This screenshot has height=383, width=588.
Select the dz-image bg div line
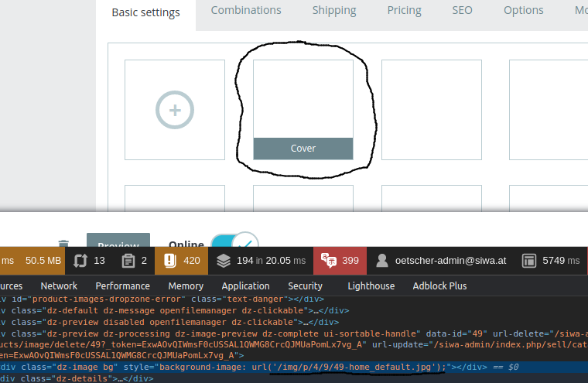(x=294, y=367)
